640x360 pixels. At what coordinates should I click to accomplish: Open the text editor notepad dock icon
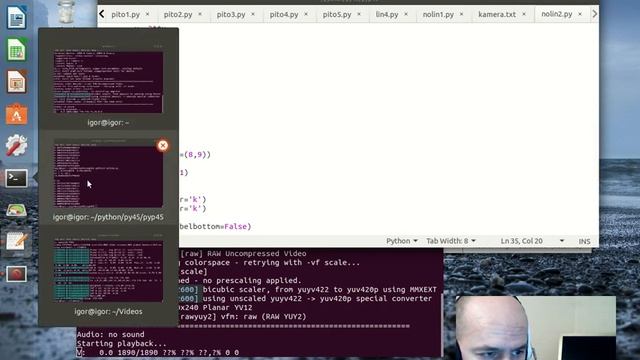(x=16, y=241)
